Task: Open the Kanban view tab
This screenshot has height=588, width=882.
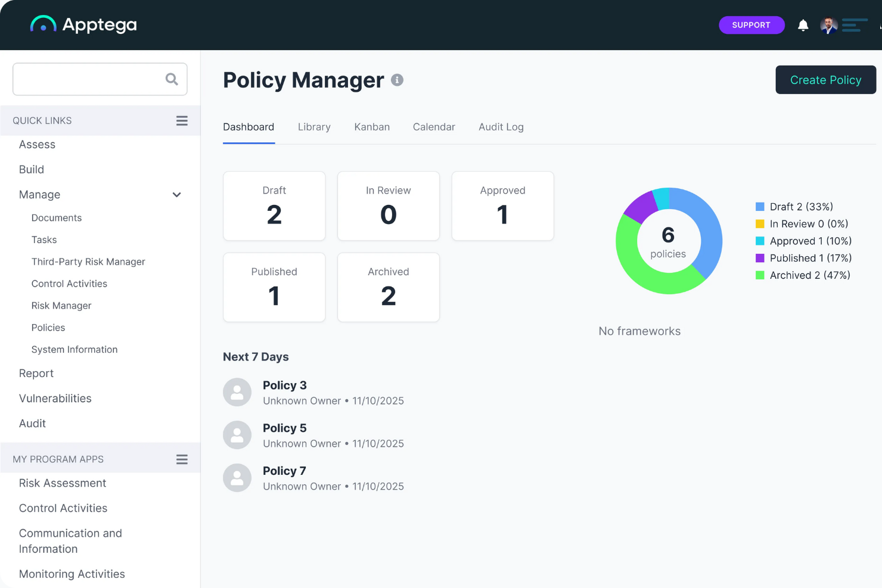Action: pos(372,127)
